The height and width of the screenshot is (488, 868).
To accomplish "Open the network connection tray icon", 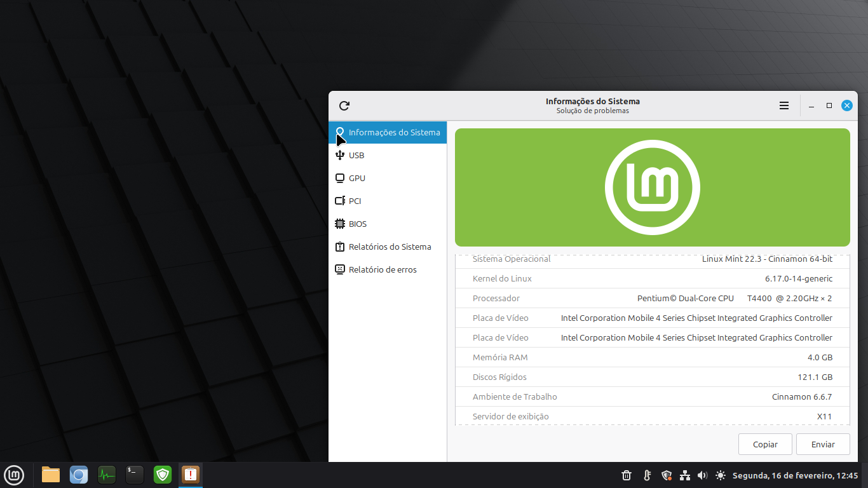I will point(685,475).
